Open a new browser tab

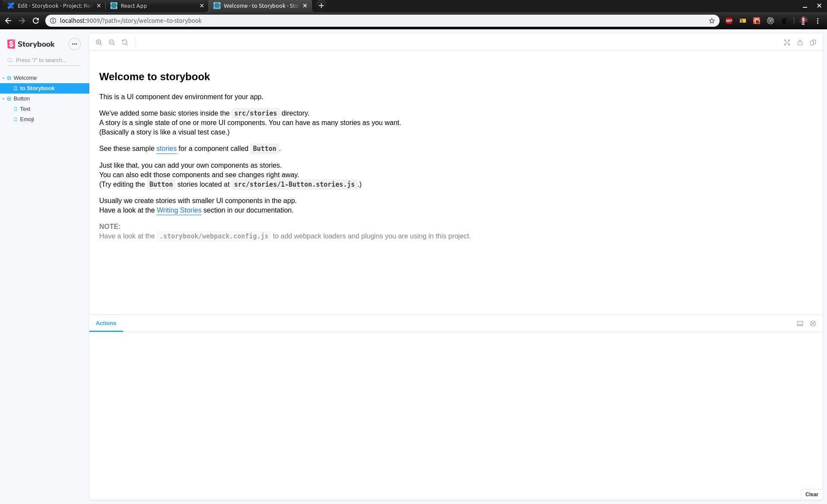[321, 6]
